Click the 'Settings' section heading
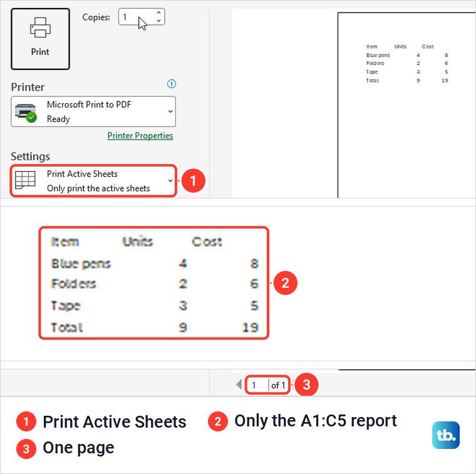The height and width of the screenshot is (474, 476). click(30, 157)
